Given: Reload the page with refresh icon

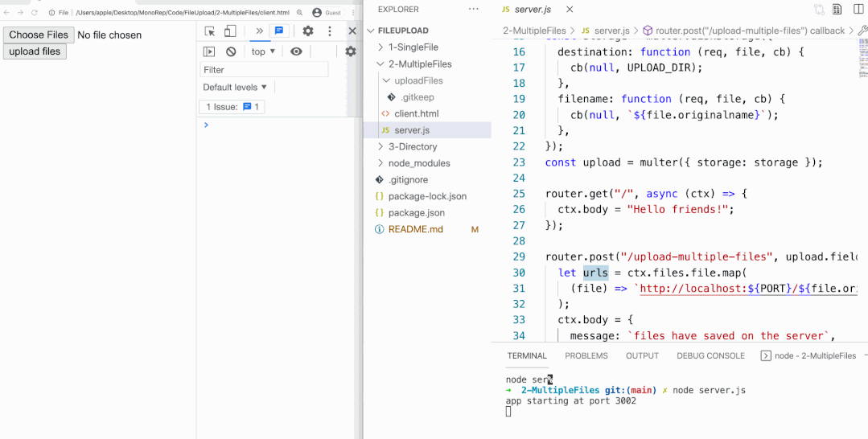Looking at the screenshot, I should tap(35, 12).
